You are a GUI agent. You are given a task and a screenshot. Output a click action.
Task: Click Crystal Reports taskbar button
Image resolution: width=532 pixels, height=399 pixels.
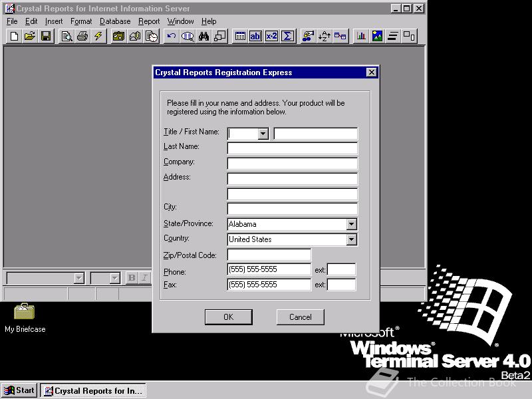click(93, 390)
